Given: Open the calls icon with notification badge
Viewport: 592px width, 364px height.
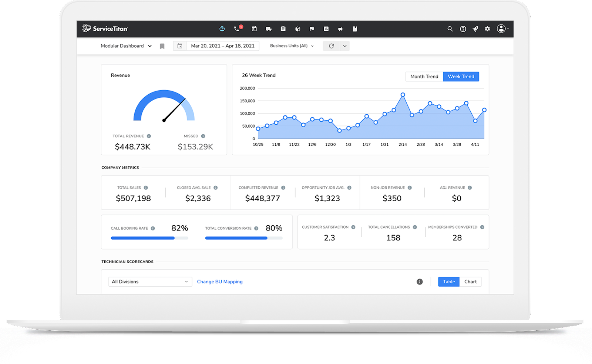Looking at the screenshot, I should (x=237, y=28).
